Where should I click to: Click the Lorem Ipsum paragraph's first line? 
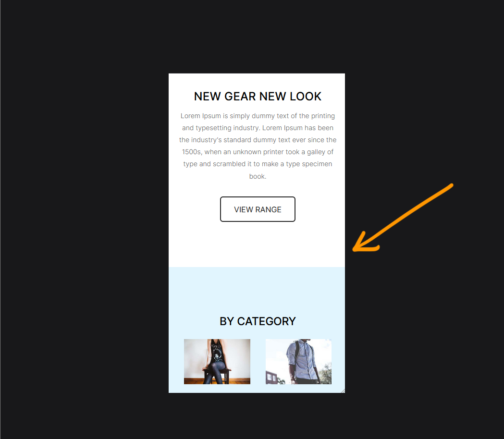(258, 116)
